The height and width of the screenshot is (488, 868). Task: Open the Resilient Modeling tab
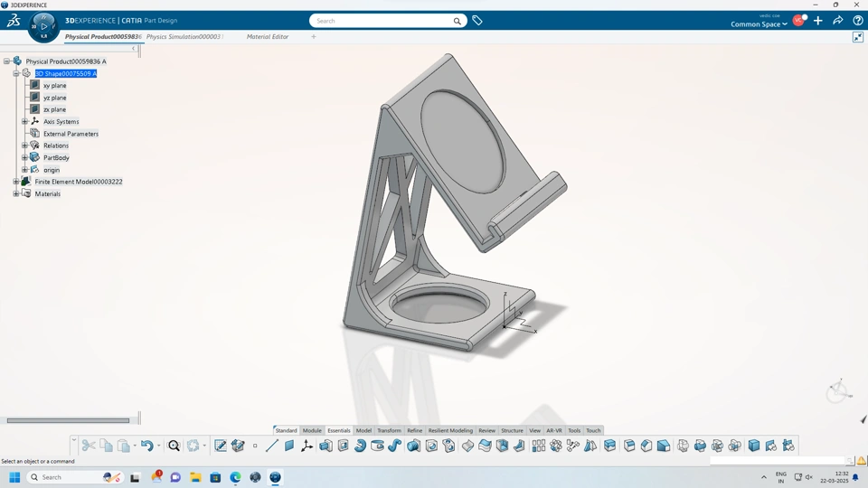[450, 430]
